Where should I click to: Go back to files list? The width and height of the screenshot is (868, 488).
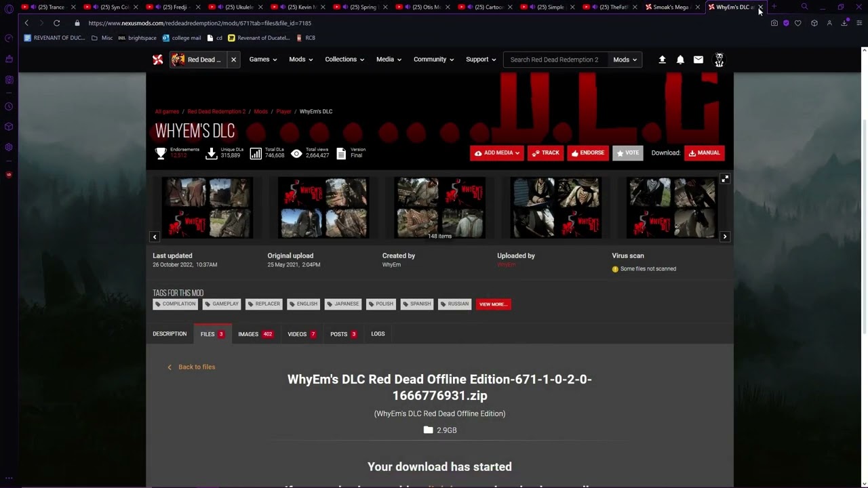point(197,367)
